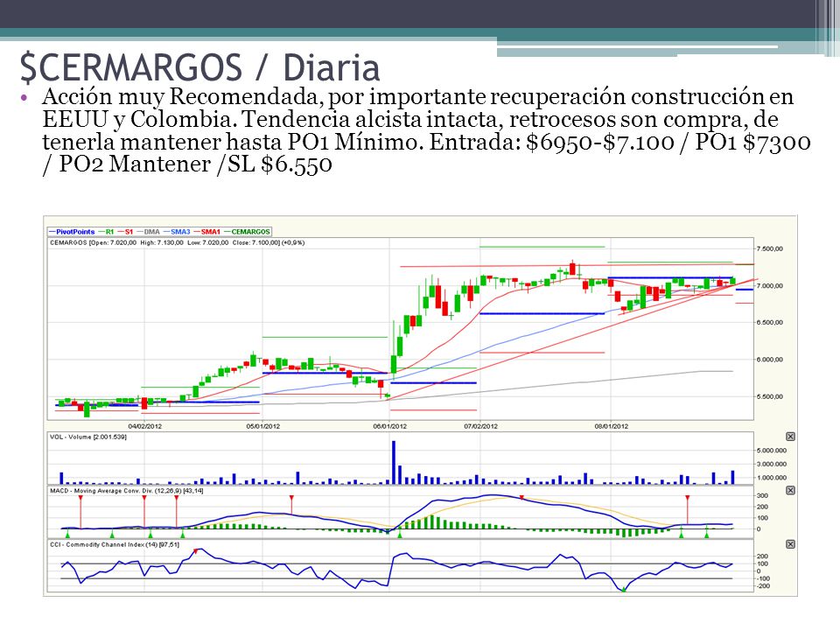Image resolution: width=840 pixels, height=630 pixels.
Task: Click the 04/02/2012 date label
Action: tap(144, 426)
